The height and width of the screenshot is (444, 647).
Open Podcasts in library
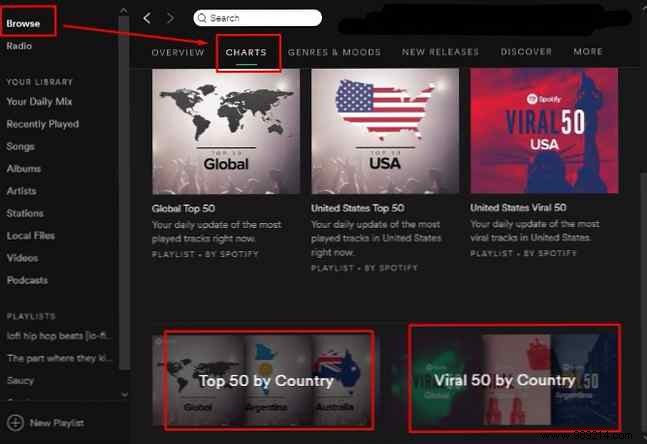coord(27,280)
